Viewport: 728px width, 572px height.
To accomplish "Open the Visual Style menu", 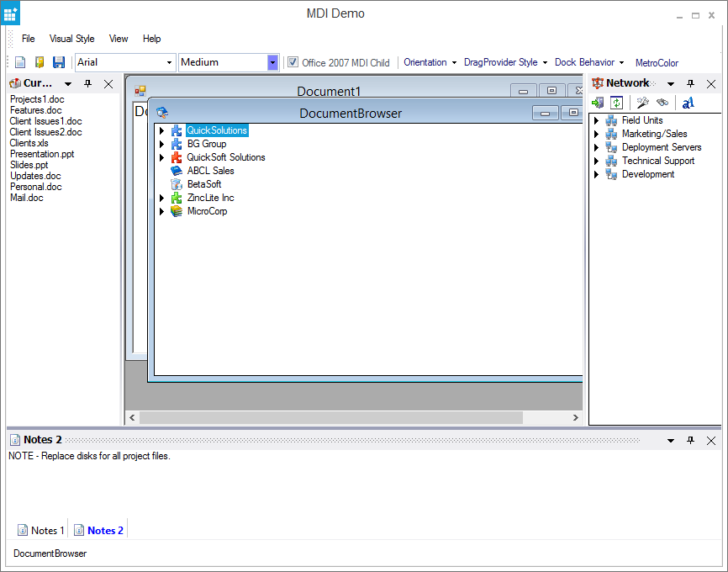I will click(x=71, y=39).
